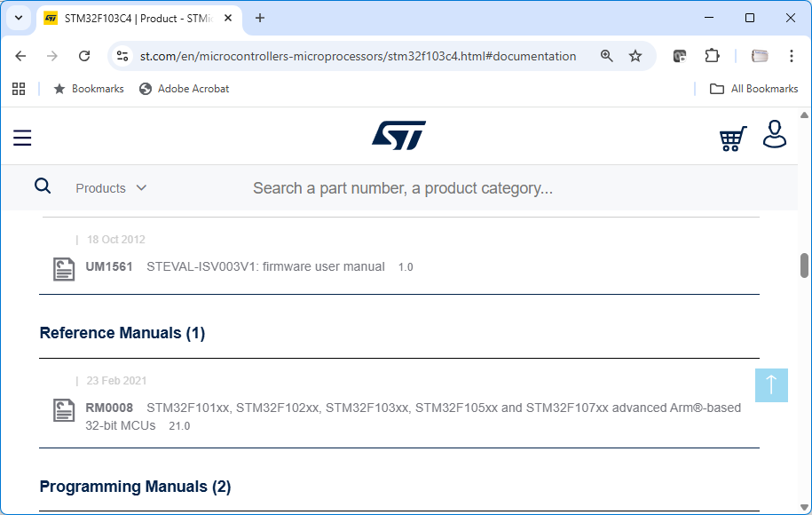
Task: Click the magnifier search icon
Action: click(43, 186)
